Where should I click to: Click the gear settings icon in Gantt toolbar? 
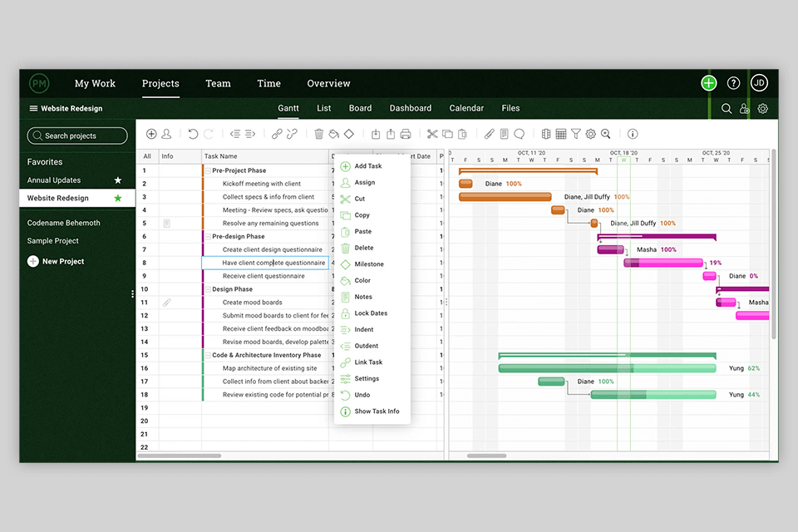(x=590, y=134)
